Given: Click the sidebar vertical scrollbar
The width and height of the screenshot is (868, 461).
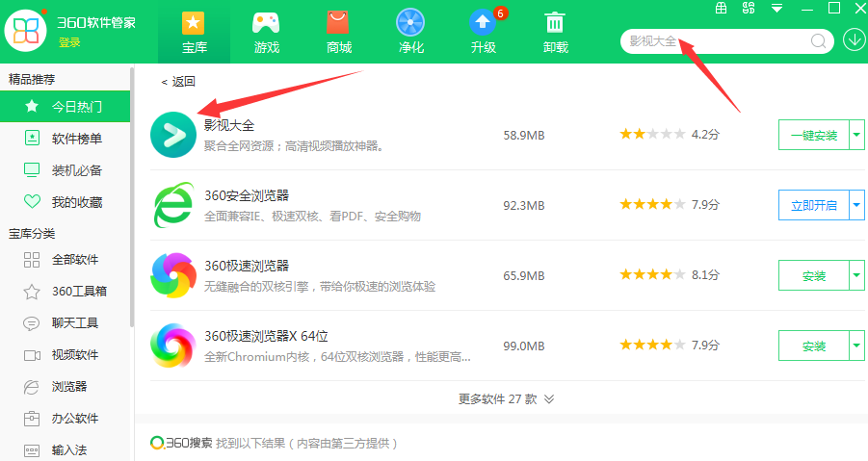Looking at the screenshot, I should pos(132,196).
